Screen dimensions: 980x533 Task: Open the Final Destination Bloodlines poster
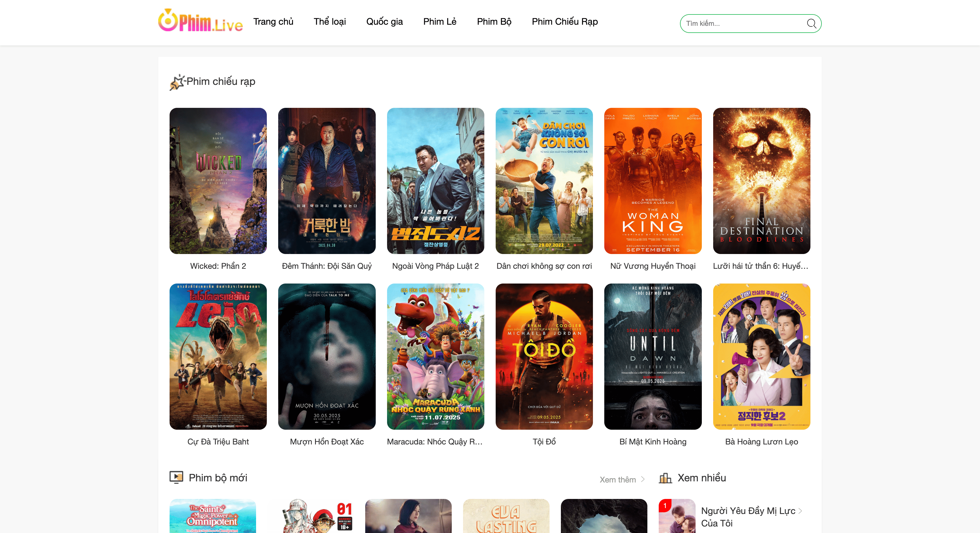(x=761, y=181)
